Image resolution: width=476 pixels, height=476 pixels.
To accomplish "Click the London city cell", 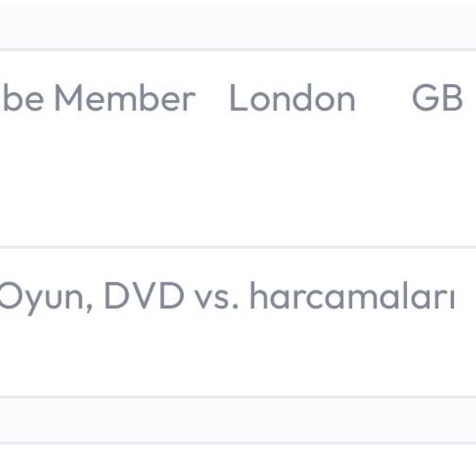I will coord(292,99).
